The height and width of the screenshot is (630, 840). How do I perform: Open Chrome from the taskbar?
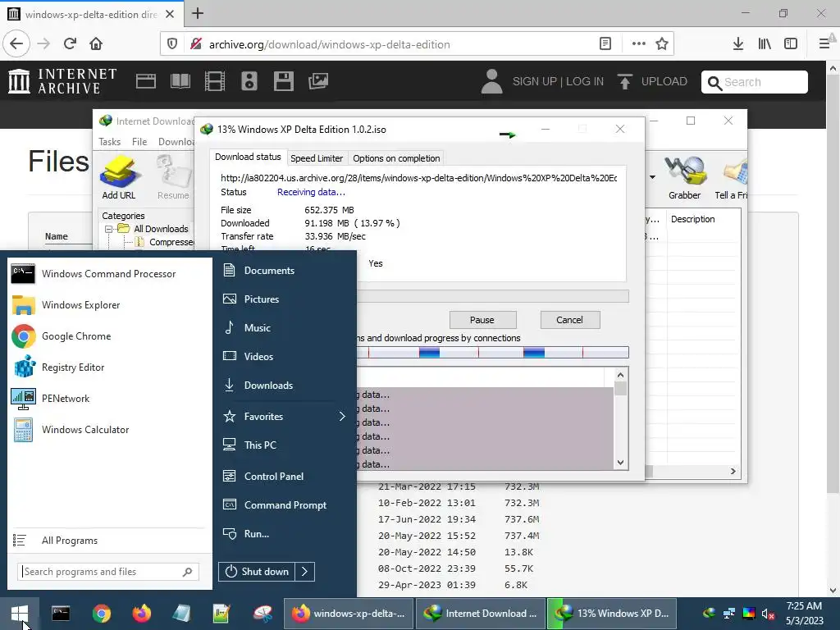click(x=101, y=614)
